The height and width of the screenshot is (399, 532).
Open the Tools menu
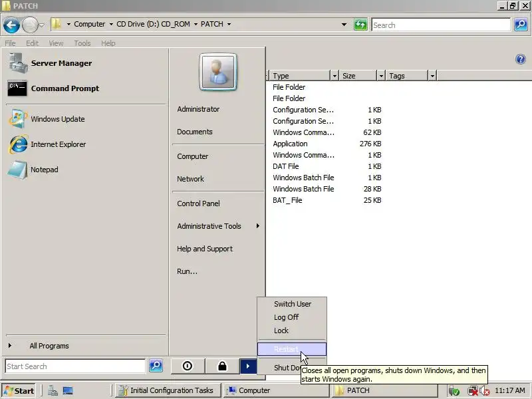tap(82, 43)
